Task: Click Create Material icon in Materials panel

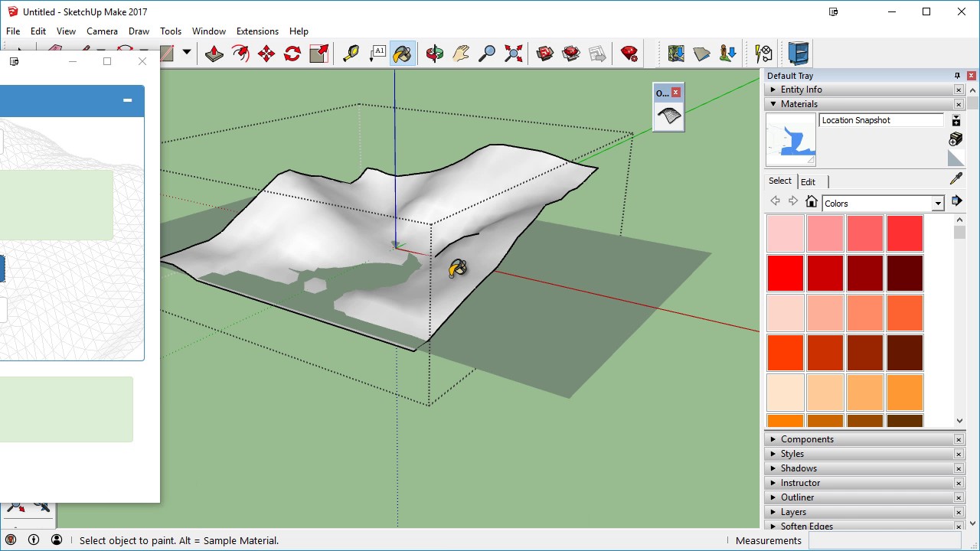Action: (x=955, y=139)
